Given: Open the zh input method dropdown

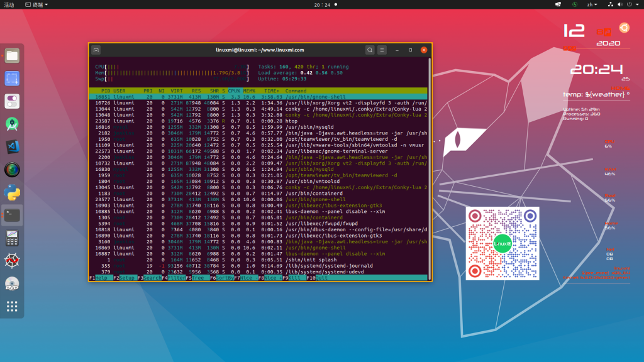Looking at the screenshot, I should point(592,4).
